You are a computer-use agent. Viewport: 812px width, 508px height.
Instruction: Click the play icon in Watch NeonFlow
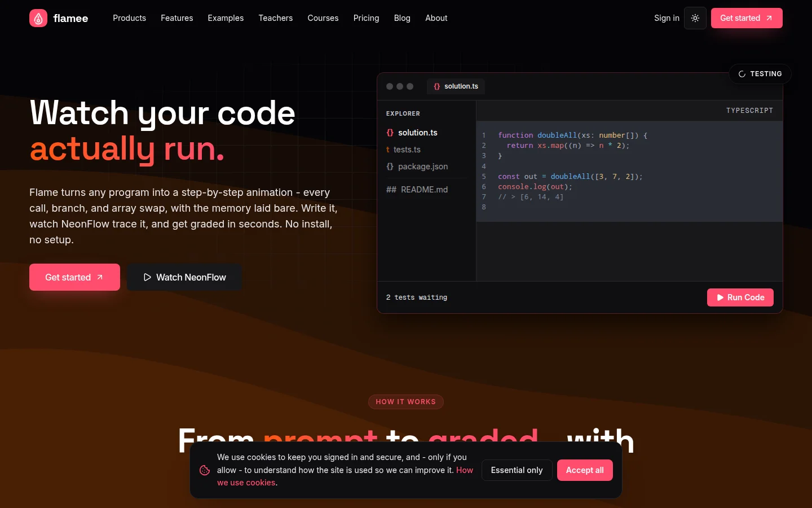coord(147,277)
